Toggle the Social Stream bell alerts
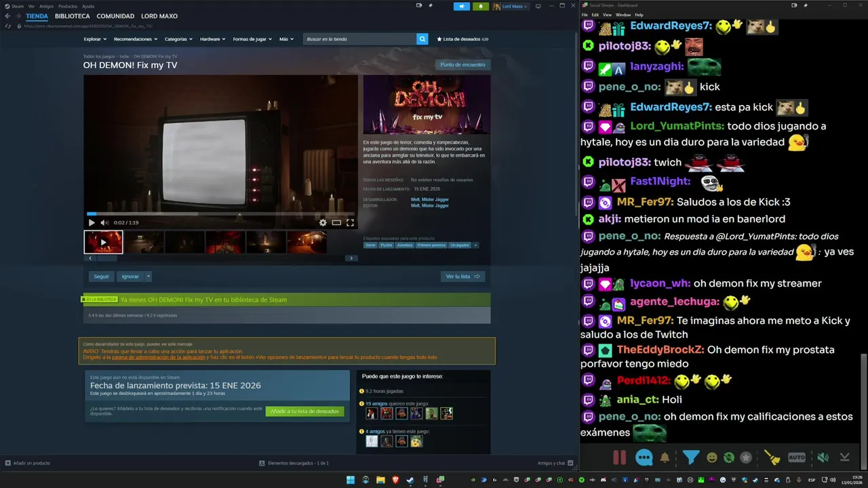Image resolution: width=868 pixels, height=488 pixels. (x=665, y=457)
